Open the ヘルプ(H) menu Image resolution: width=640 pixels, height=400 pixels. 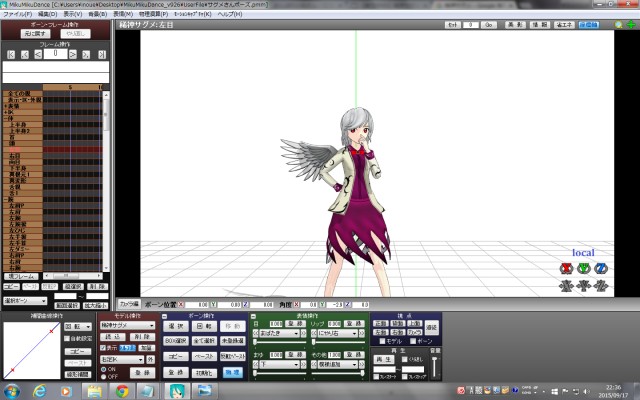coord(230,14)
